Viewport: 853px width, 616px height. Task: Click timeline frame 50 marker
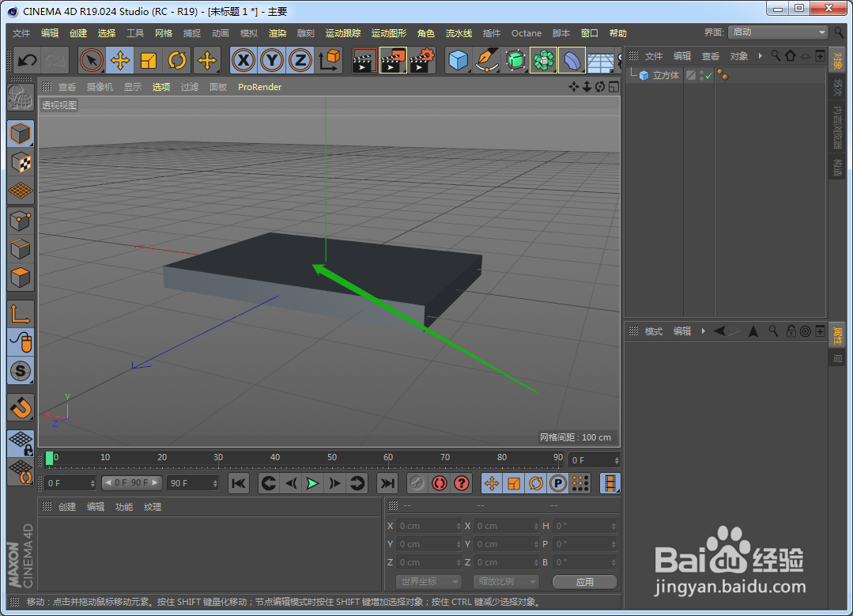tap(332, 457)
